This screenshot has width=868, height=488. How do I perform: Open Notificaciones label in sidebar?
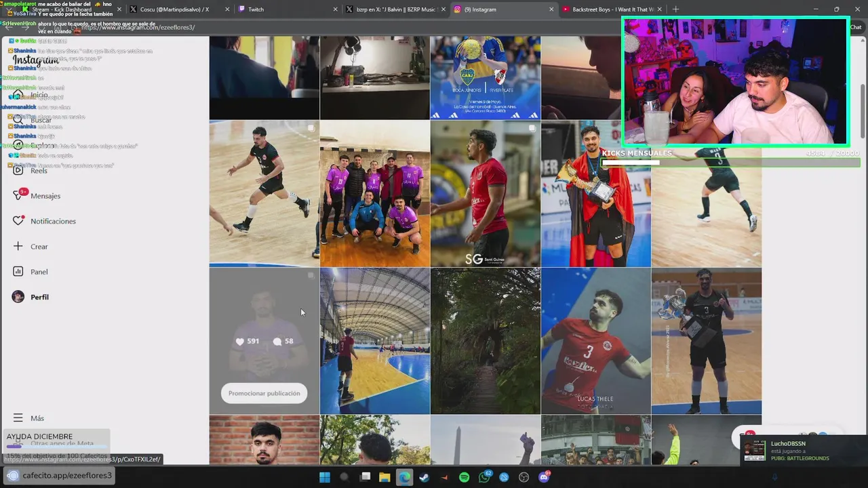[x=53, y=221]
